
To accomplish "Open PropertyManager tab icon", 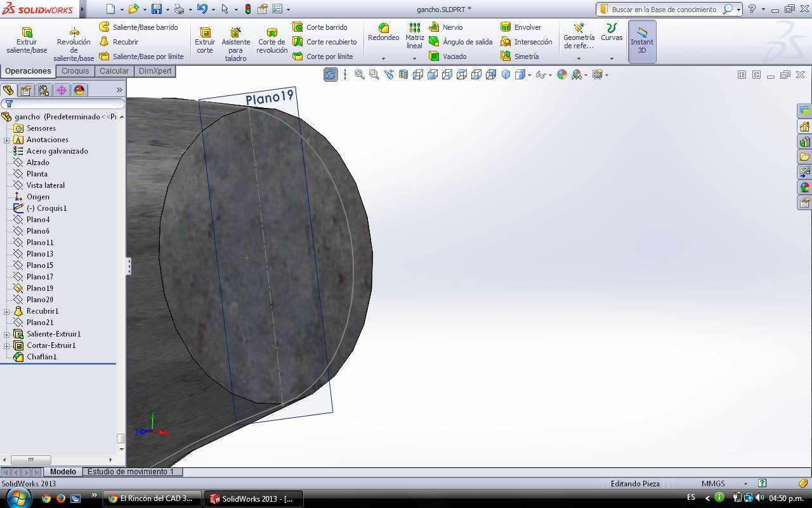I will (26, 90).
